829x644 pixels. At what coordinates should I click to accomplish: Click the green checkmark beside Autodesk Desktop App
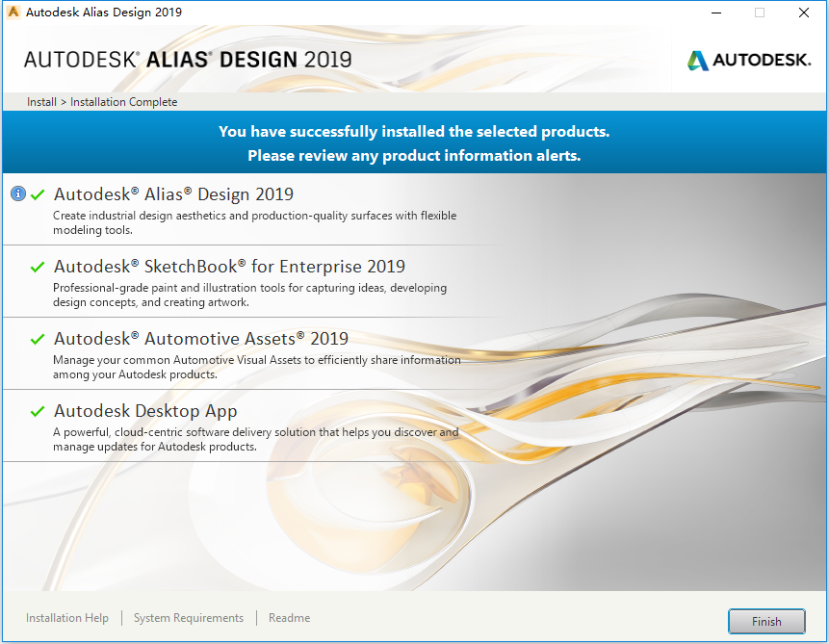[38, 411]
